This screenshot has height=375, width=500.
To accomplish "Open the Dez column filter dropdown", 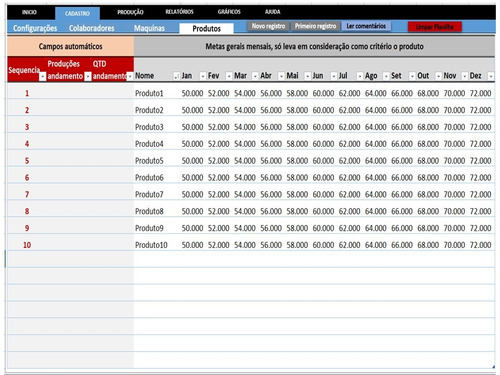I will 491,76.
